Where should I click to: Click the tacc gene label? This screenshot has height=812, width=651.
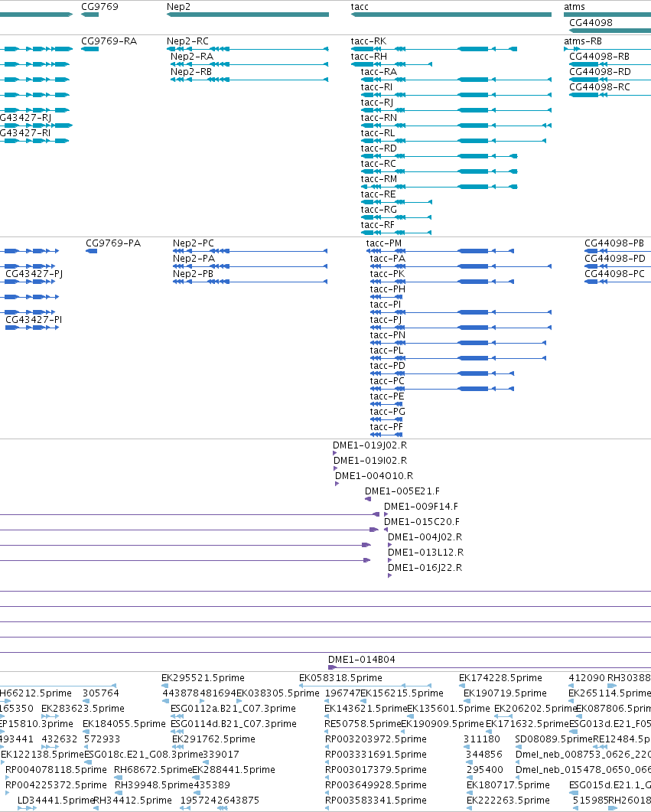point(360,7)
